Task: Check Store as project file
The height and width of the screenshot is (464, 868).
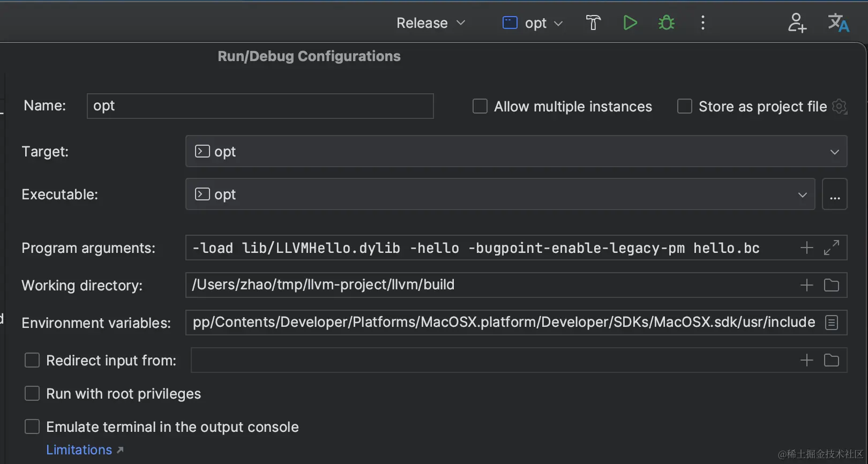Action: [685, 106]
